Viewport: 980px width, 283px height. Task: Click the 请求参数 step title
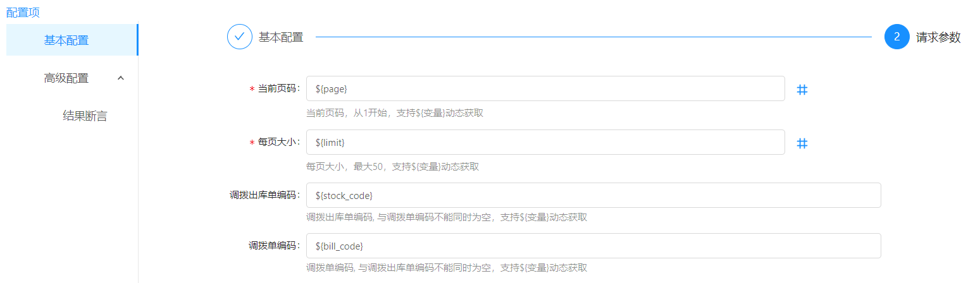click(938, 37)
